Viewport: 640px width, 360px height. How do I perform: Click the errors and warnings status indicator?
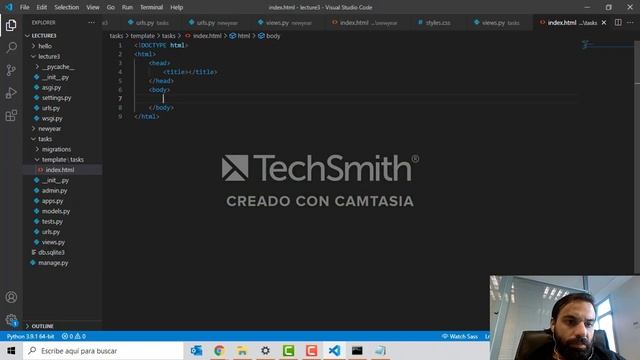click(x=74, y=336)
